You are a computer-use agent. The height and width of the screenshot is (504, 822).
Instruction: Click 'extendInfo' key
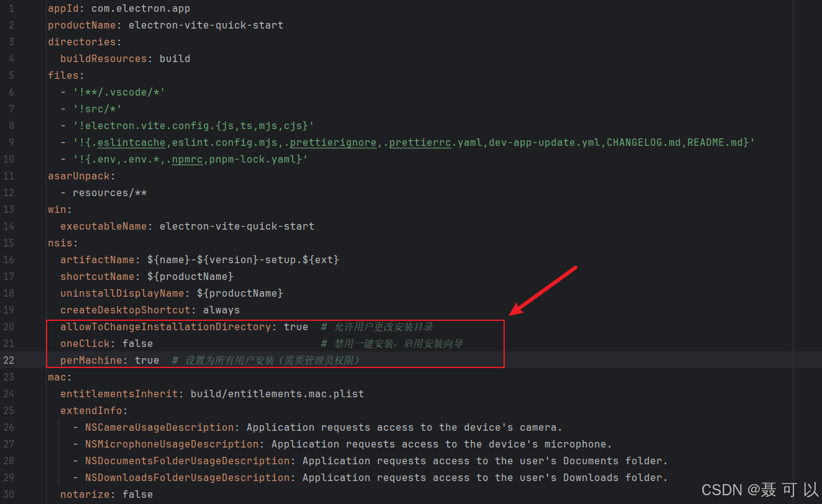(91, 411)
